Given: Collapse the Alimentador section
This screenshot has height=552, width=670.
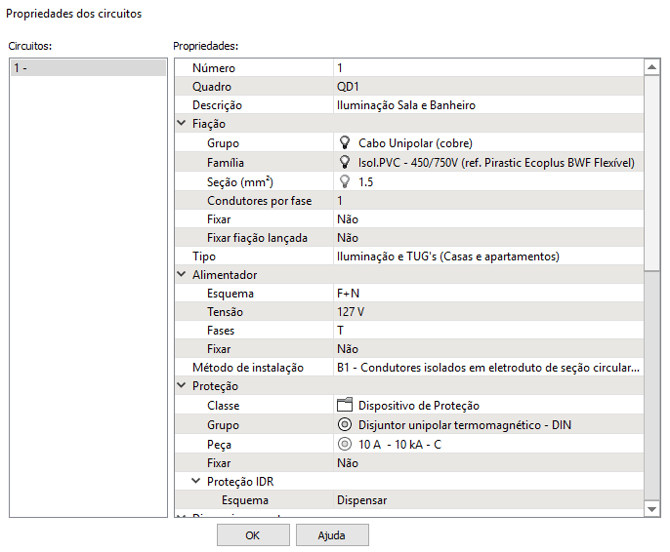Looking at the screenshot, I should click(x=182, y=274).
